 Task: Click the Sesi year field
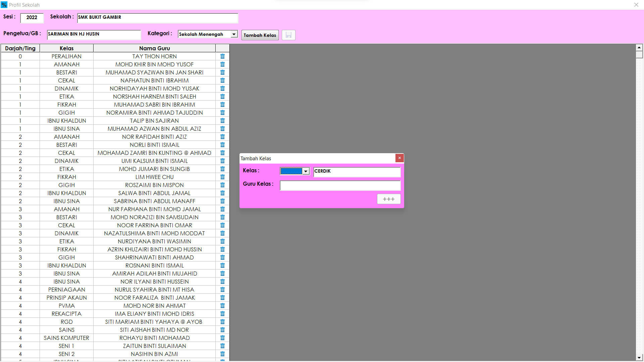click(32, 17)
